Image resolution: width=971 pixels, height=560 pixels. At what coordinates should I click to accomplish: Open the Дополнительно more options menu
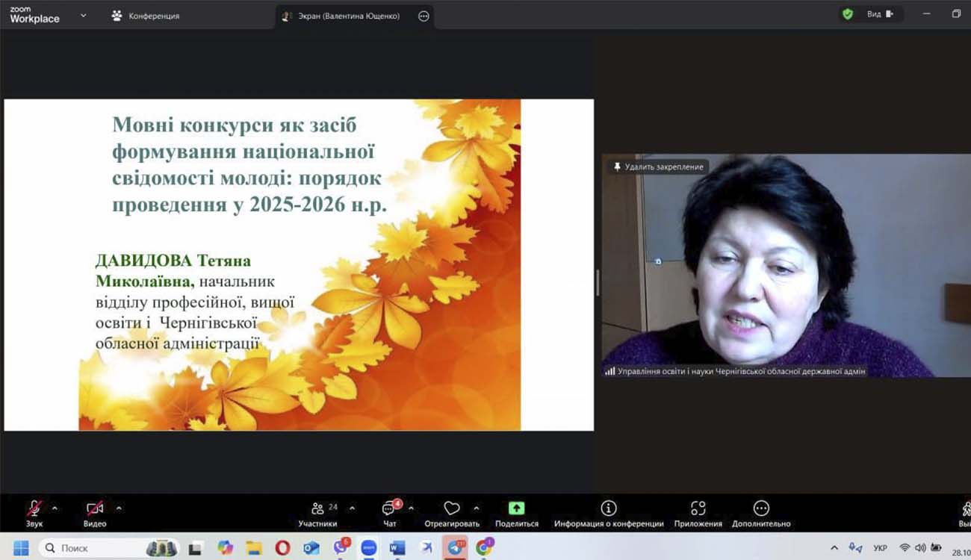(761, 511)
